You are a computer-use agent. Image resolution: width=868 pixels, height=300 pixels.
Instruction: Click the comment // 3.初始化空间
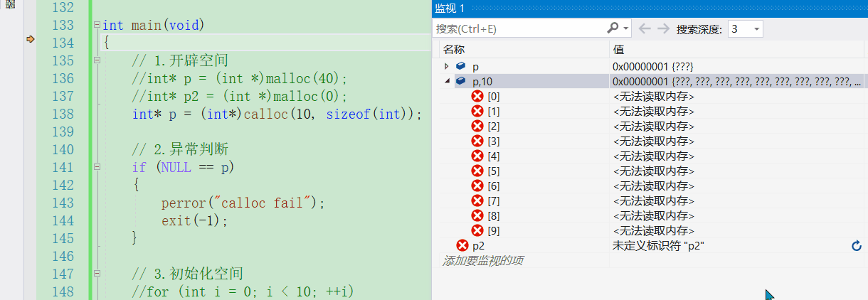187,274
